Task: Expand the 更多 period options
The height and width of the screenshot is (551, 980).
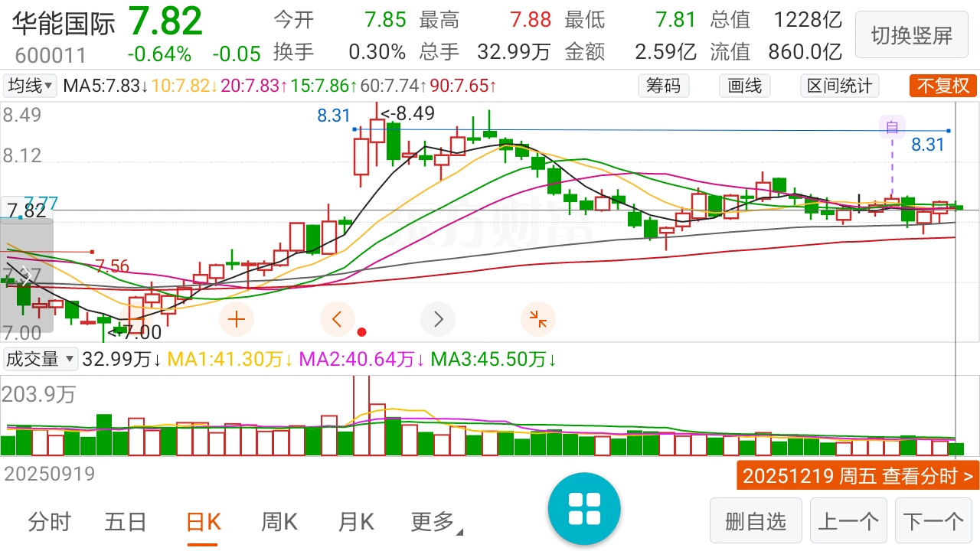Action: coord(437,523)
